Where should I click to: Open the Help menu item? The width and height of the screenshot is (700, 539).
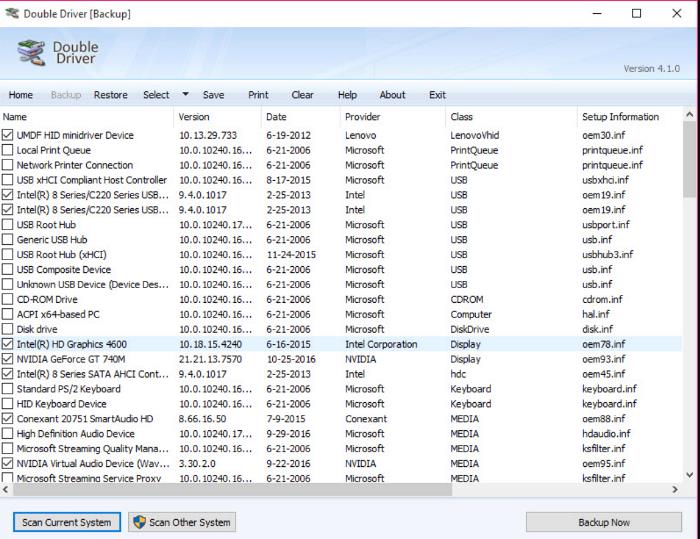click(x=347, y=95)
